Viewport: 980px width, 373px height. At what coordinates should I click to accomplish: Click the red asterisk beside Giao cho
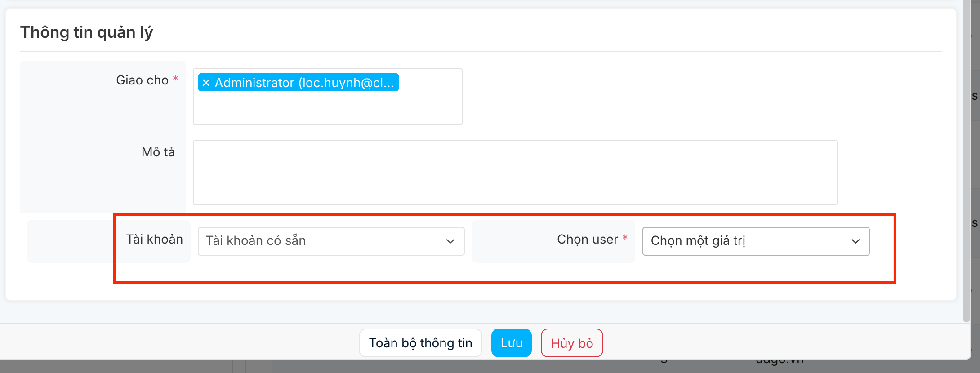pyautogui.click(x=175, y=79)
